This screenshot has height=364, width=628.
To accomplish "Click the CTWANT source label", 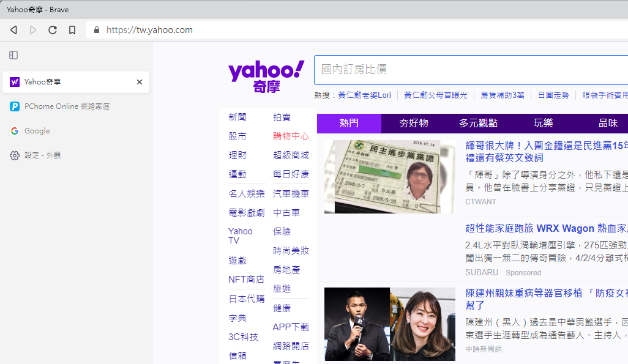I will click(480, 202).
